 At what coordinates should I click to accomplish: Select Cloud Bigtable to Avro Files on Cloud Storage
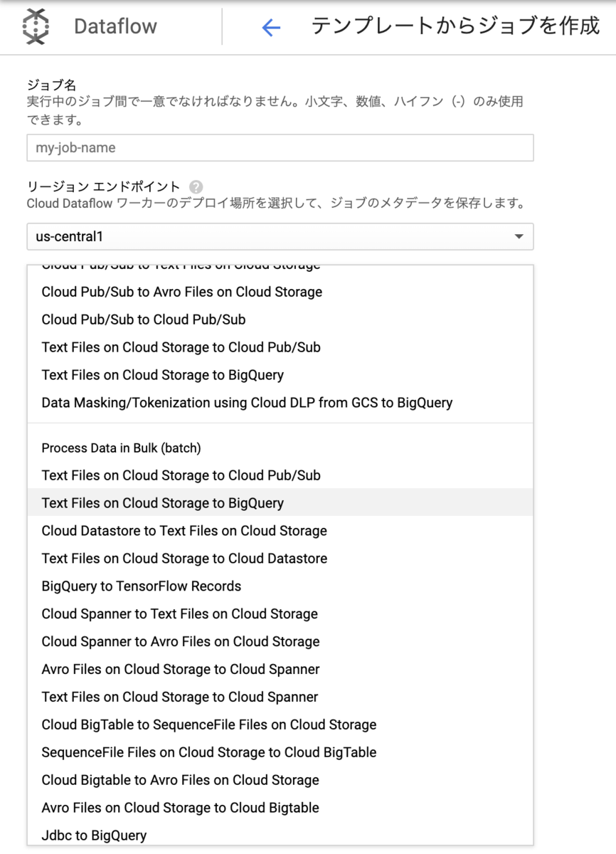(280, 781)
